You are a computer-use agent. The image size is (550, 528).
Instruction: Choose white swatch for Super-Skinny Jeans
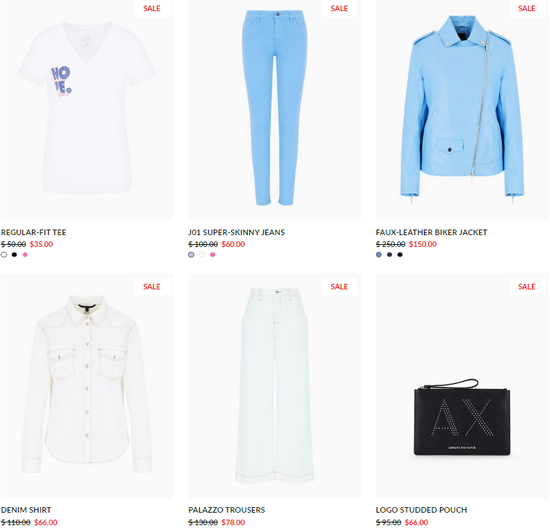pos(202,255)
